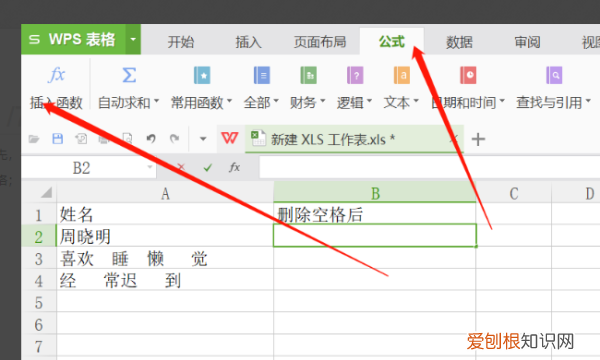Click the 逻辑 functions purple icon
Screen dimensions: 600x360
point(355,75)
